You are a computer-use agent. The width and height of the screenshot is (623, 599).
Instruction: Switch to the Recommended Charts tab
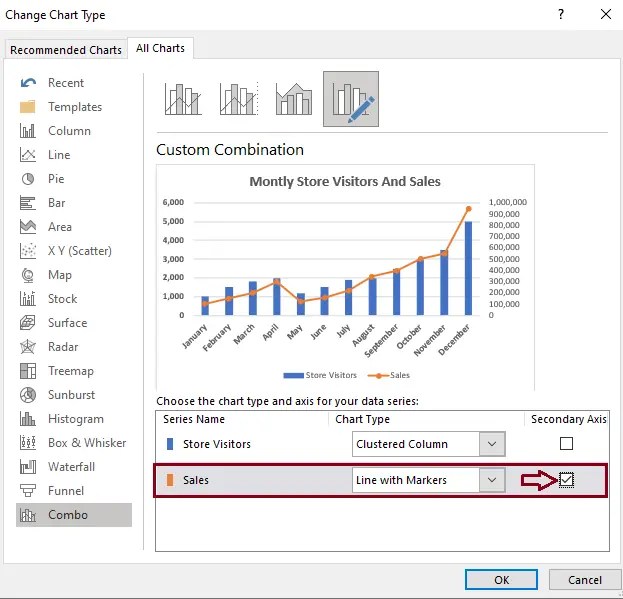point(66,50)
